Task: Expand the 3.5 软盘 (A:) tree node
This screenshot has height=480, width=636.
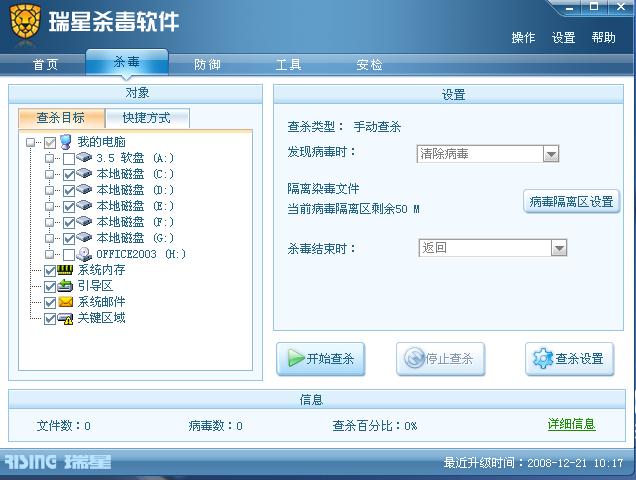Action: (x=49, y=158)
